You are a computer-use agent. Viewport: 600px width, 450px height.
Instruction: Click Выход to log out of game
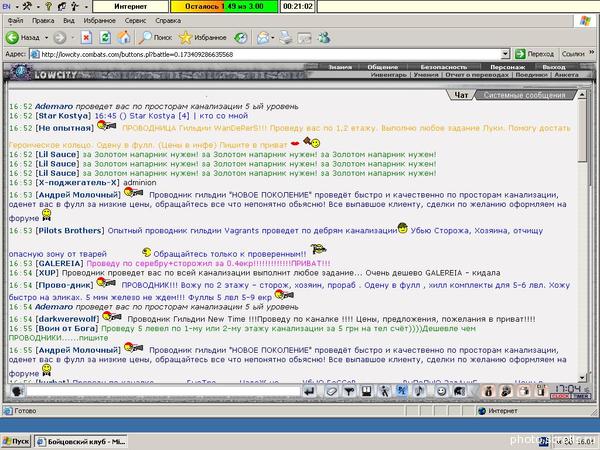click(554, 67)
